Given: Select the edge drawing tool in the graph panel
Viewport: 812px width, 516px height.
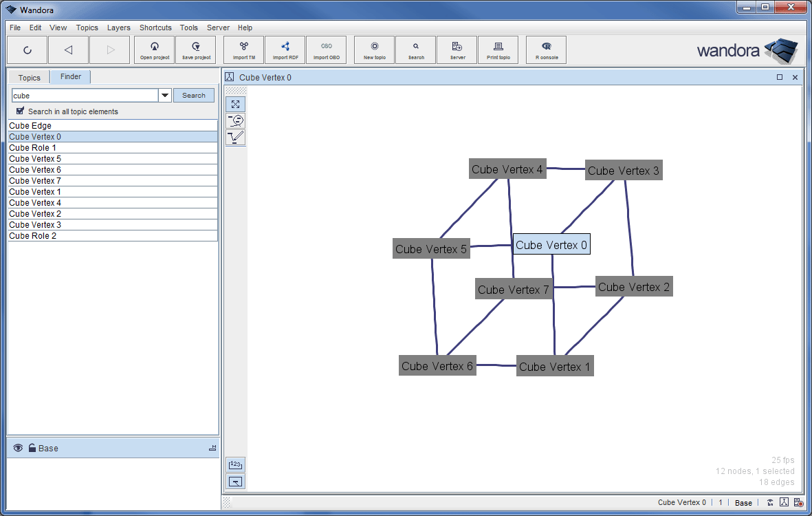Looking at the screenshot, I should point(235,137).
